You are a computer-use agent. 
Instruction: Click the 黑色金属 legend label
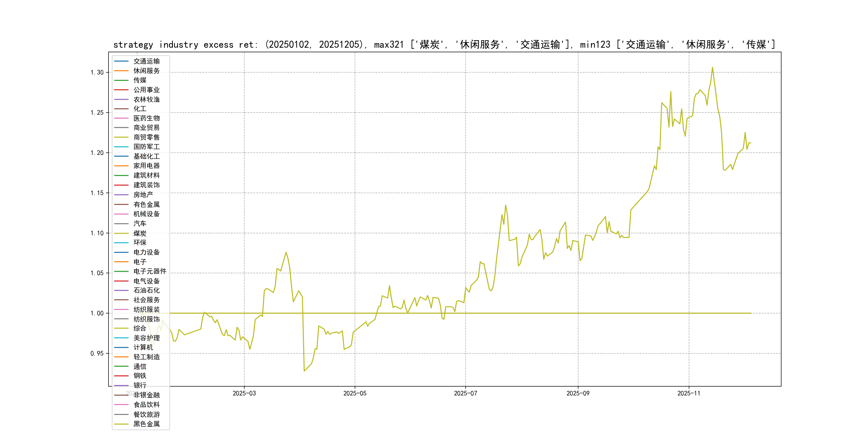(x=146, y=424)
